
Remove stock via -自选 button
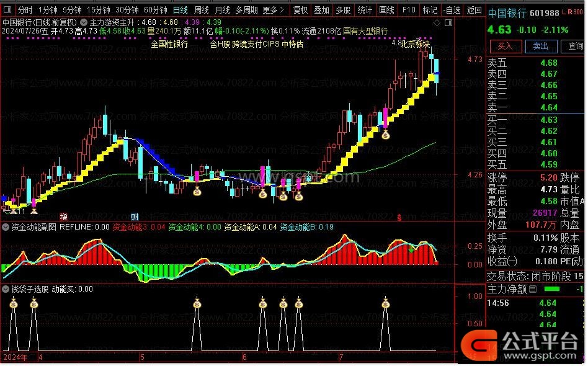click(x=452, y=10)
